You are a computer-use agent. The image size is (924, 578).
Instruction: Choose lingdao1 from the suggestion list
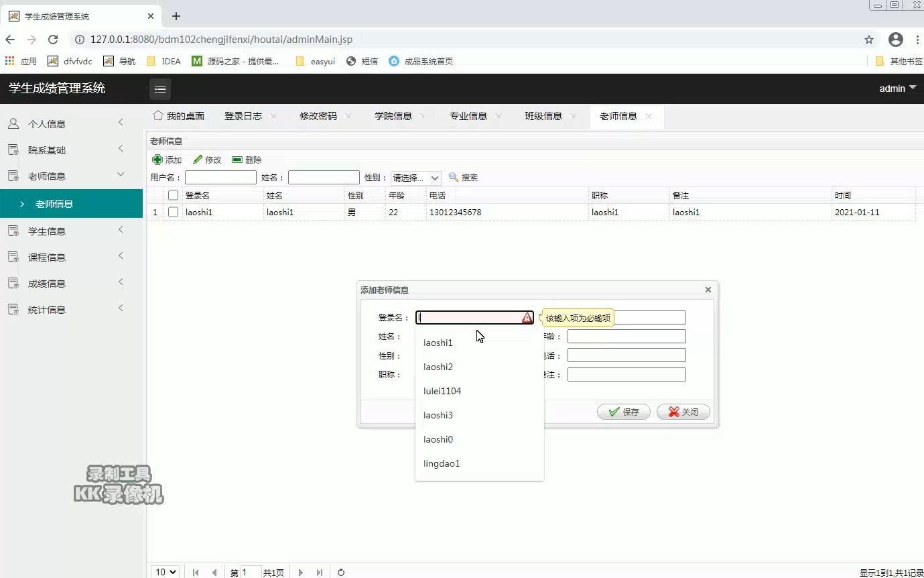pyautogui.click(x=479, y=463)
